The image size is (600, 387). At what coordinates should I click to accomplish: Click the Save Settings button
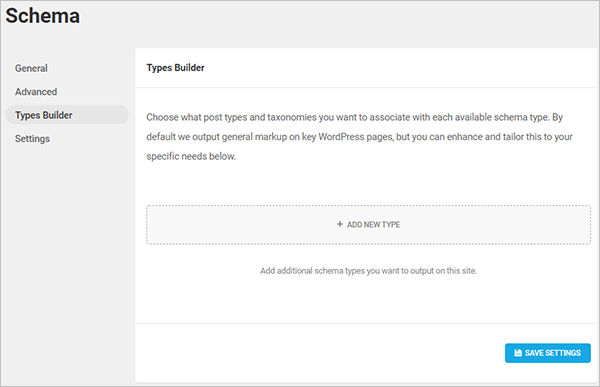click(548, 353)
